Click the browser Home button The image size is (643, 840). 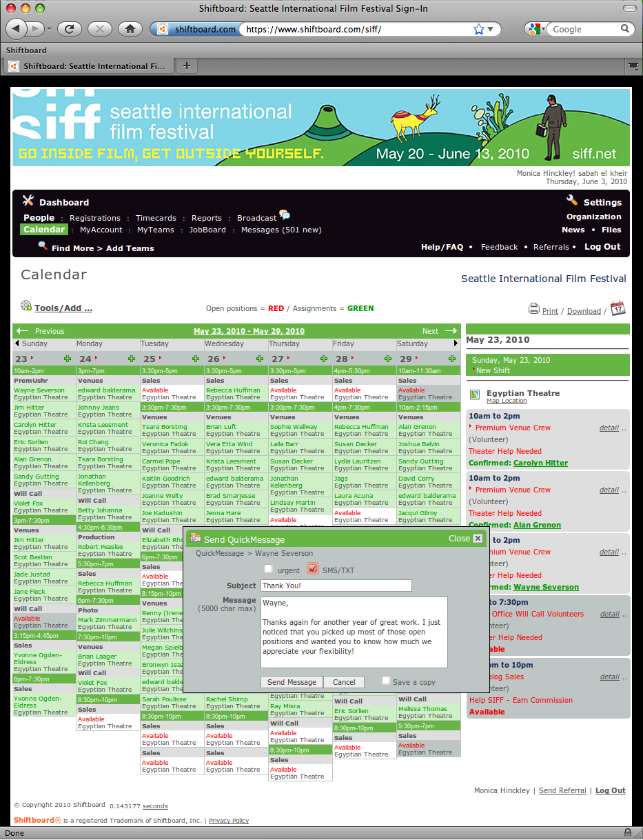pos(130,29)
